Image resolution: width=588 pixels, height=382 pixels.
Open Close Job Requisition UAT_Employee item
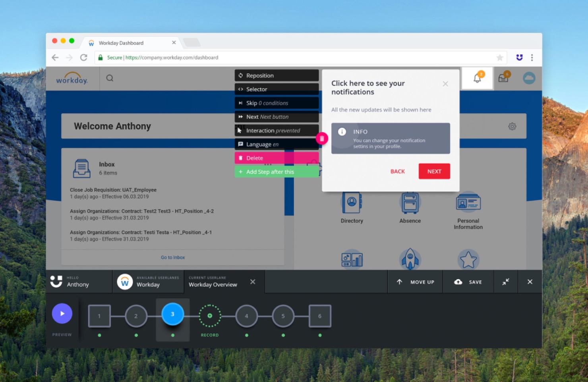113,193
